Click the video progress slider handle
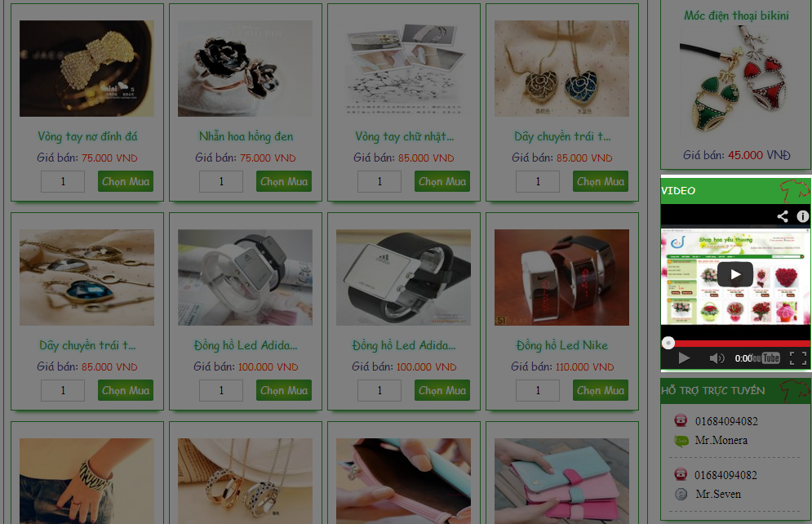Image resolution: width=812 pixels, height=524 pixels. click(x=668, y=343)
